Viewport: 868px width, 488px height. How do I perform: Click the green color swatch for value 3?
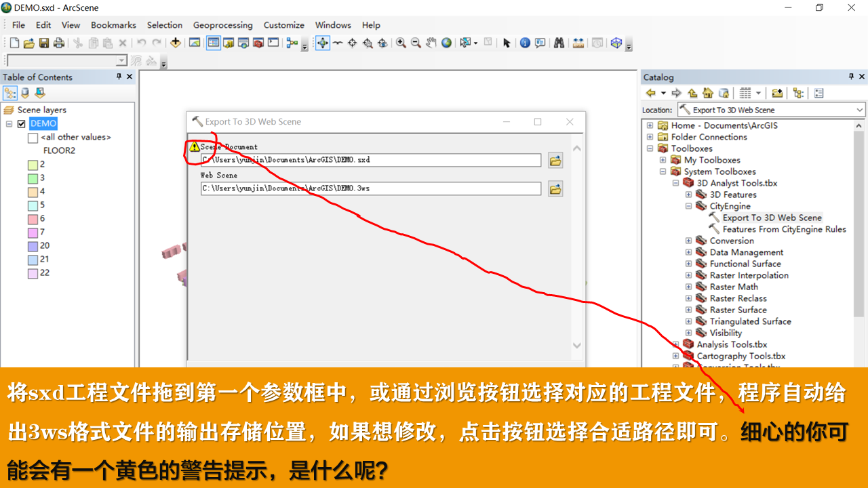pos(33,178)
